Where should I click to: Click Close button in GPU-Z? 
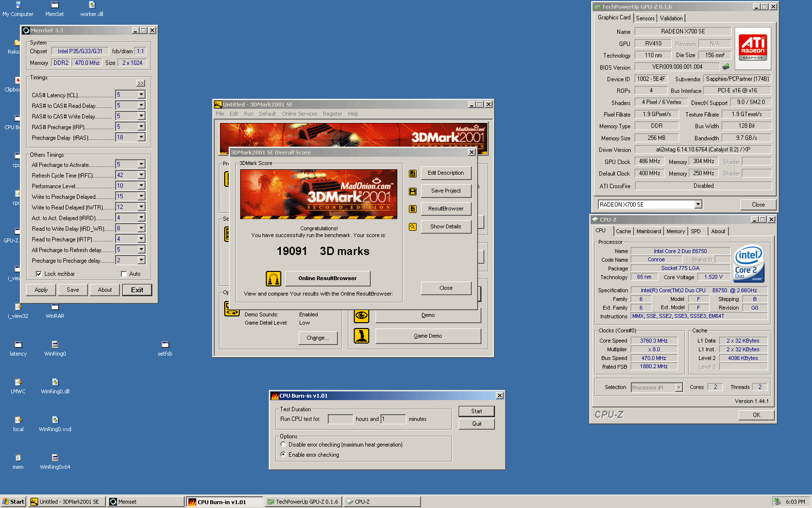pos(758,205)
